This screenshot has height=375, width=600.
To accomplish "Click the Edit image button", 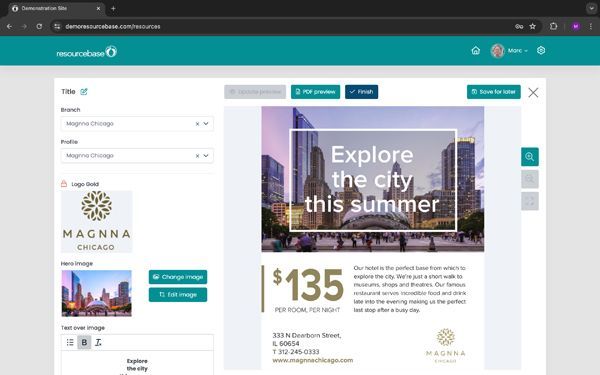I will 178,295.
